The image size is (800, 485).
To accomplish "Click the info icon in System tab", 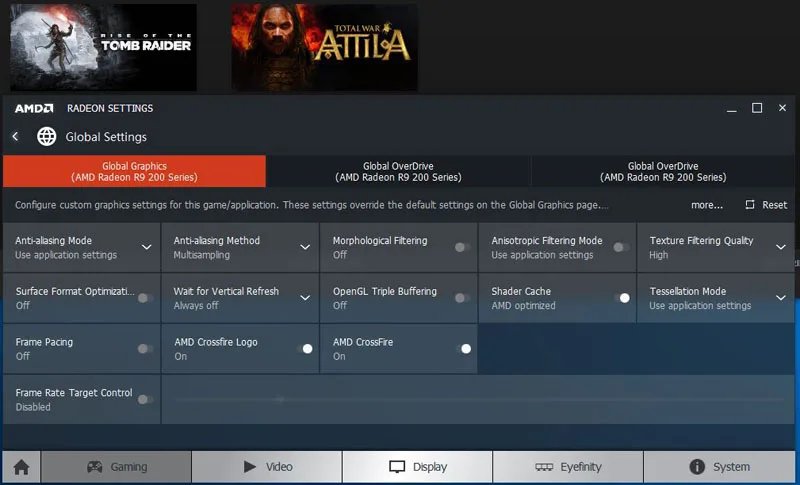I will (698, 467).
